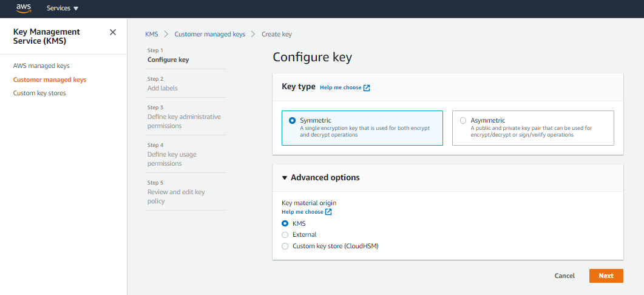Open Customer managed keys in sidebar
Image resolution: width=644 pixels, height=295 pixels.
(50, 80)
